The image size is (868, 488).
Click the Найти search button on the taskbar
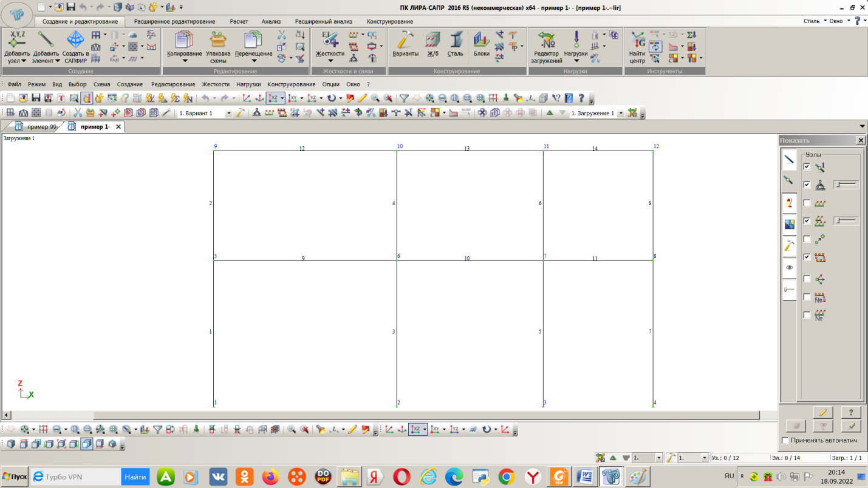click(x=135, y=477)
